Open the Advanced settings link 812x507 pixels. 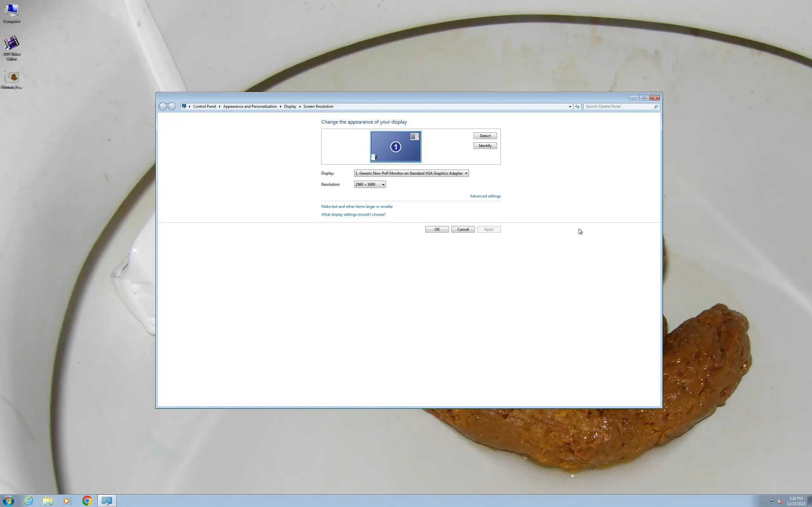tap(485, 196)
